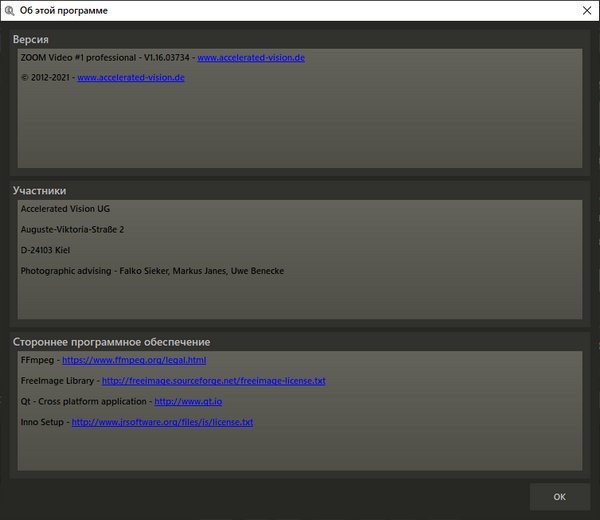Screen dimensions: 600x520
Task: Click the 'Inno Setup' label text
Action: pyautogui.click(x=42, y=422)
